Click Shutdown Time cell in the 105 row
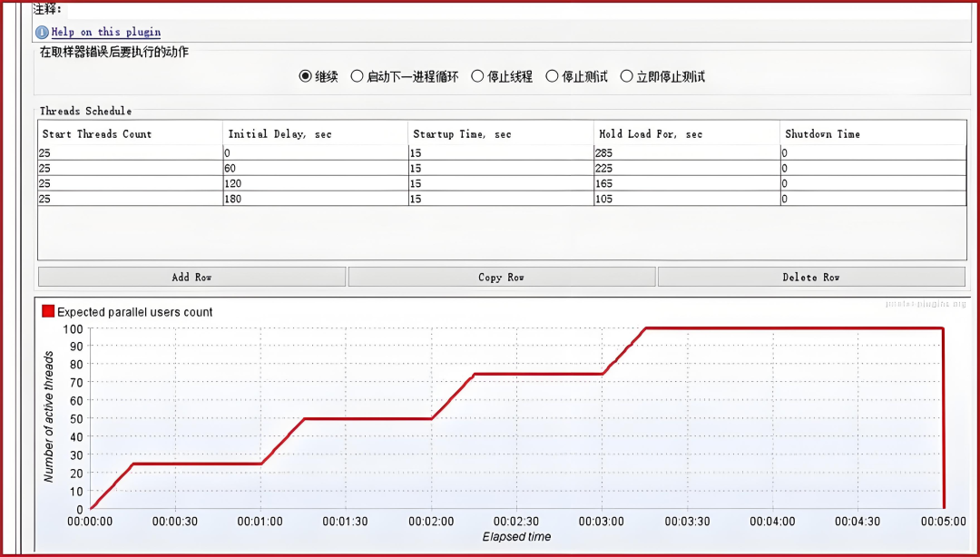This screenshot has width=980, height=557. pos(873,199)
